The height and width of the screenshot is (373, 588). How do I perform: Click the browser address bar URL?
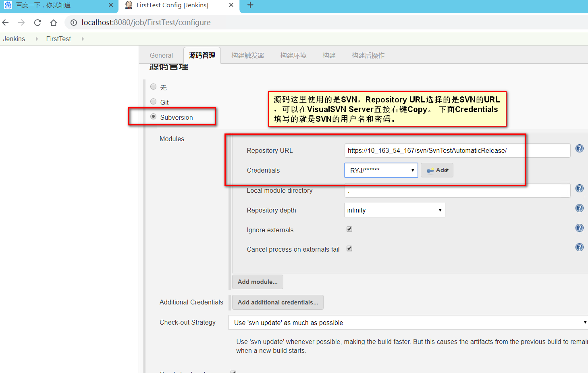pos(146,23)
